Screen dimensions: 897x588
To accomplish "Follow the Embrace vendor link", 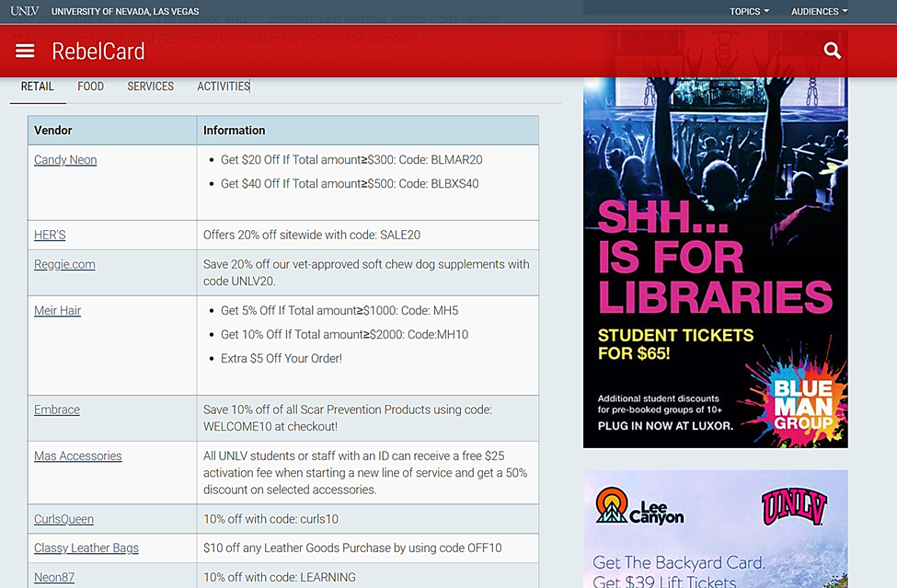I will (x=57, y=409).
